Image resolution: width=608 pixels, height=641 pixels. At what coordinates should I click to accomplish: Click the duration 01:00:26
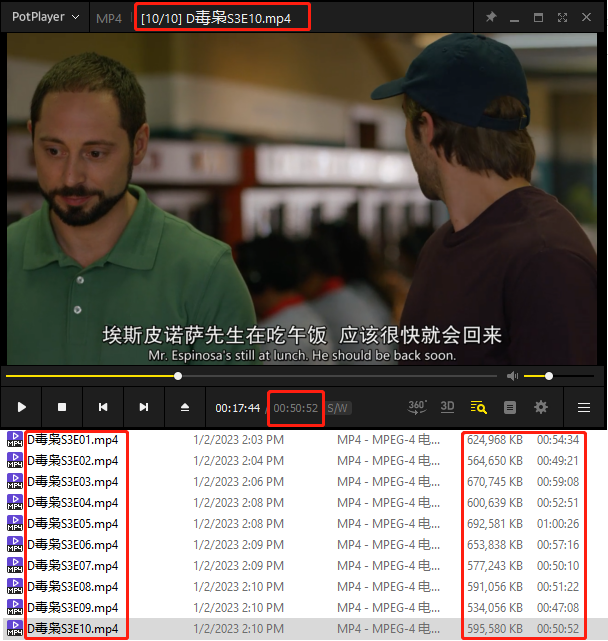coord(558,524)
